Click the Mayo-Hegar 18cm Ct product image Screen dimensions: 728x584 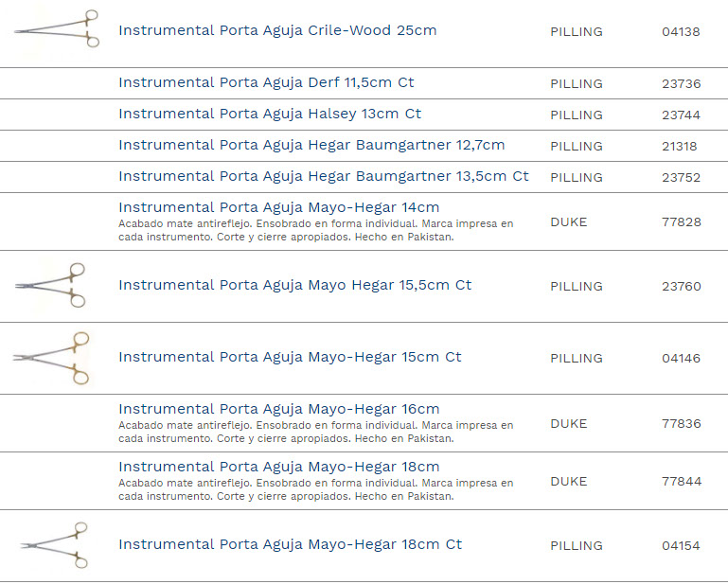(x=55, y=545)
